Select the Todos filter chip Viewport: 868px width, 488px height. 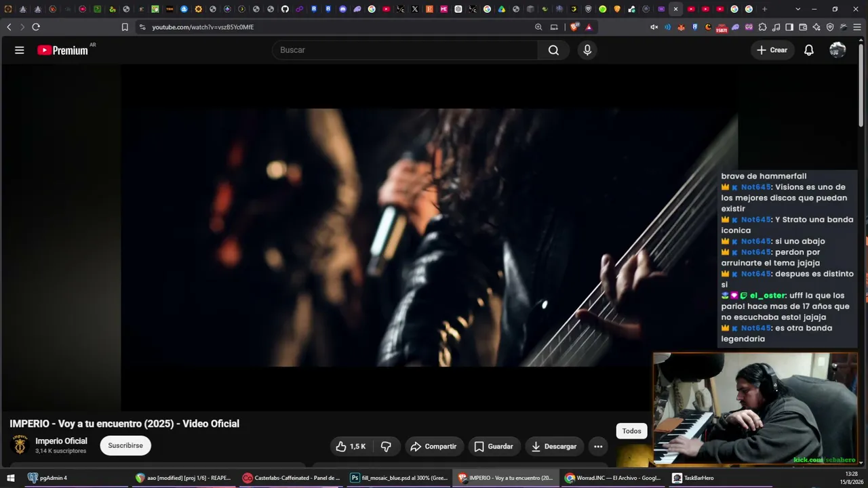click(631, 431)
